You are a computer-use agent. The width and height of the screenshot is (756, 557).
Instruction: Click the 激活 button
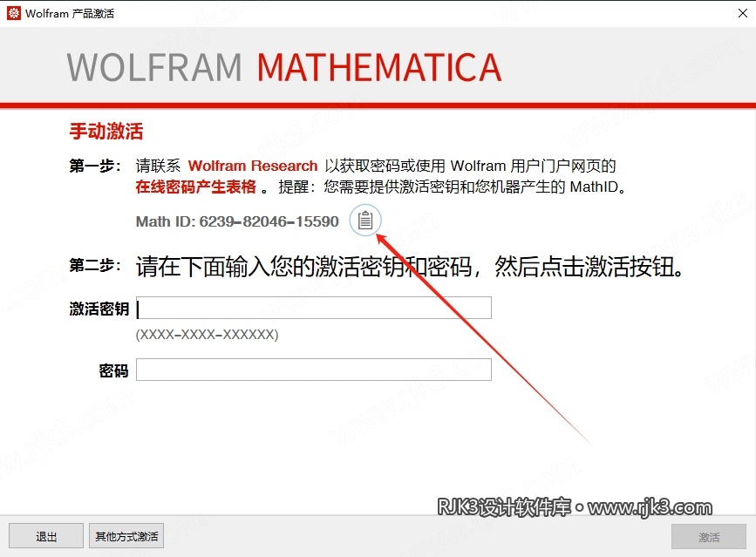click(709, 536)
